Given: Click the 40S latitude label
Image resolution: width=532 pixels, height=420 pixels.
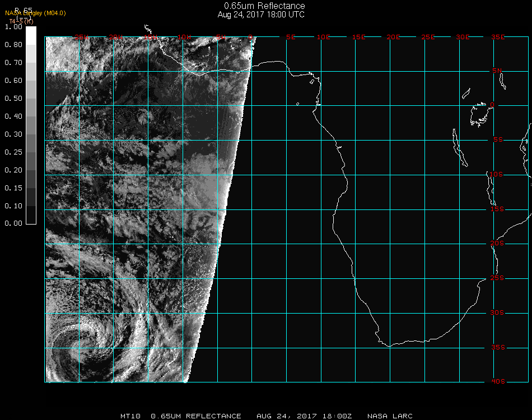Looking at the screenshot, I should (498, 382).
